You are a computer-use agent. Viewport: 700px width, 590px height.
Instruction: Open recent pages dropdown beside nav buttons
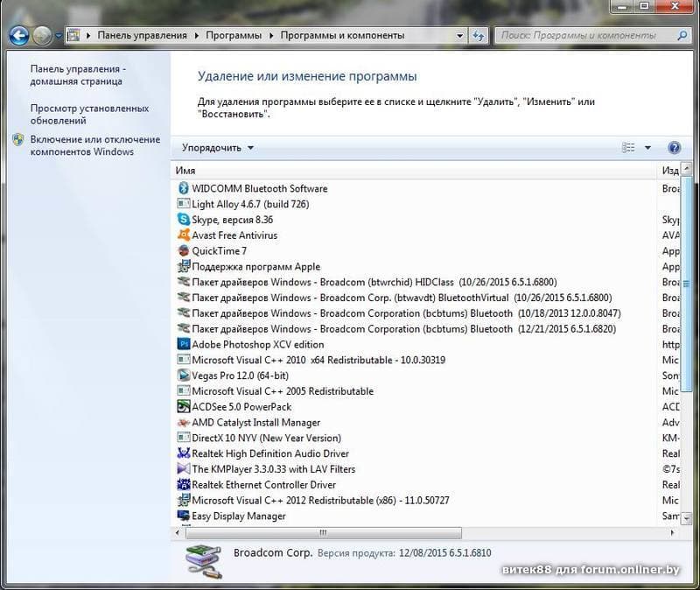coord(59,36)
